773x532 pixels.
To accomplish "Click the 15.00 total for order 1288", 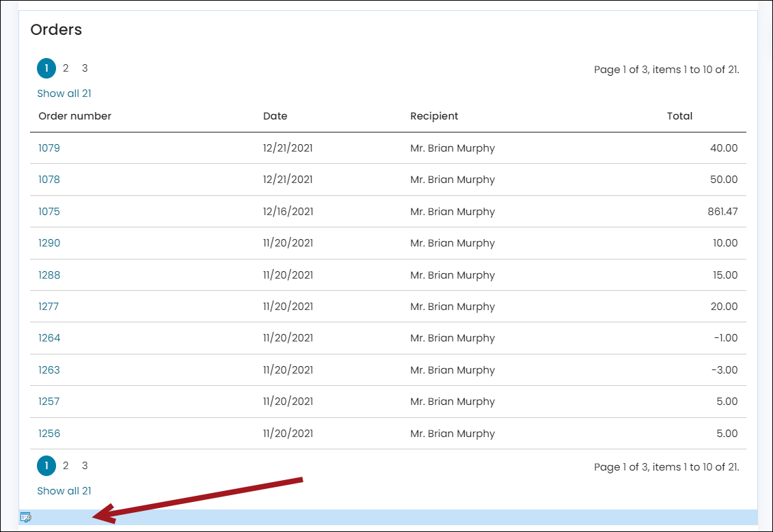I will pos(725,275).
